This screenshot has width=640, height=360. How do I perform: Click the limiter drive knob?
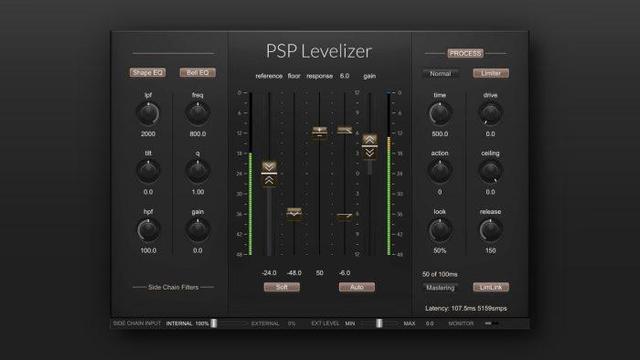[490, 113]
